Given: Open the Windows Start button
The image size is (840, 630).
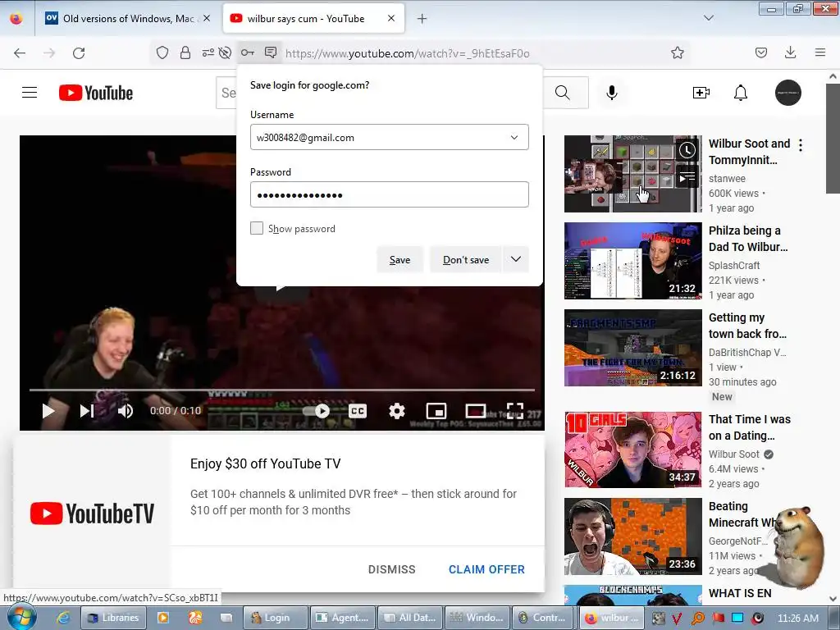Looking at the screenshot, I should point(21,617).
